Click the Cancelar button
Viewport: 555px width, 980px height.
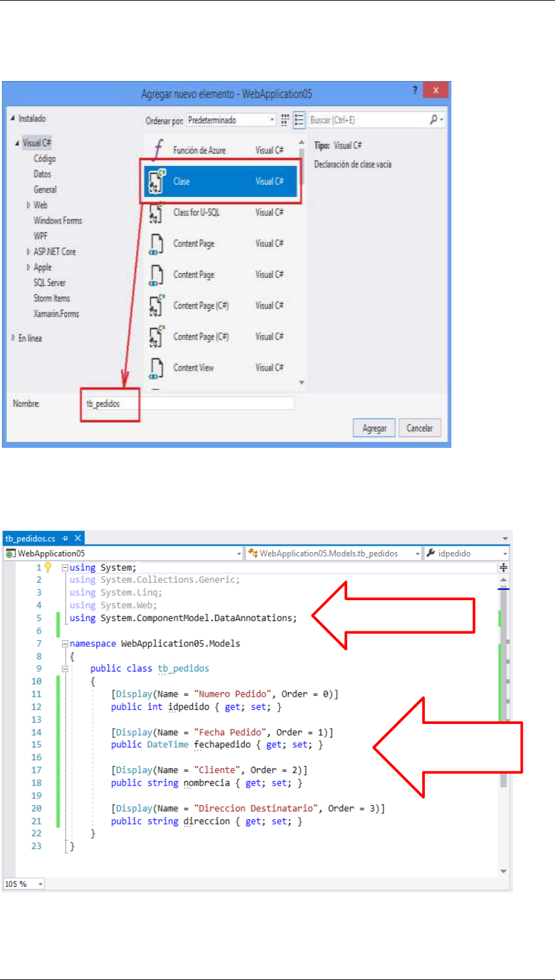click(420, 428)
